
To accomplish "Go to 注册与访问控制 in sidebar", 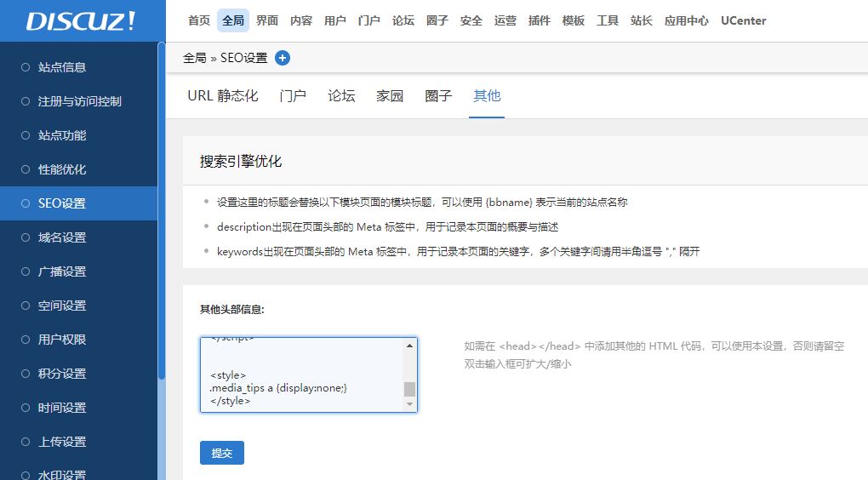I will 78,101.
